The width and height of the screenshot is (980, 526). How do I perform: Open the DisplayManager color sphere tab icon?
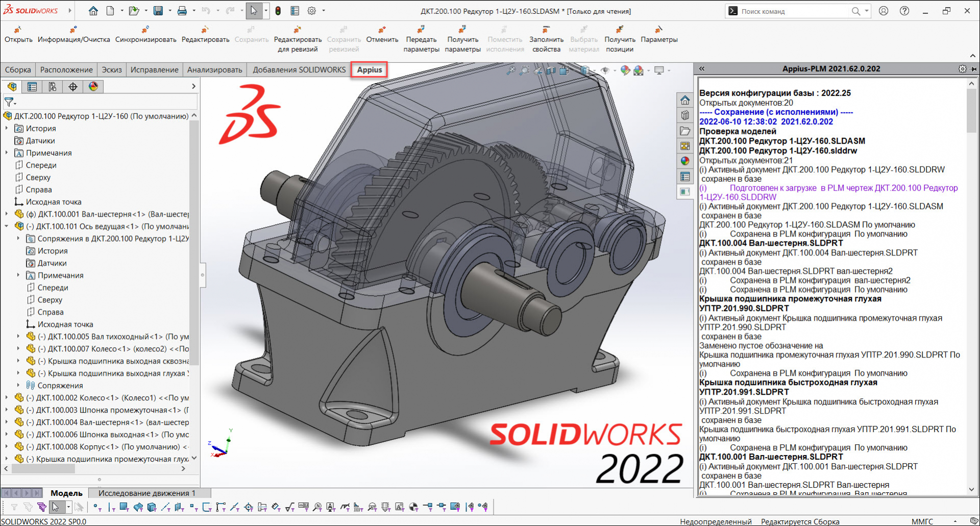coord(93,86)
